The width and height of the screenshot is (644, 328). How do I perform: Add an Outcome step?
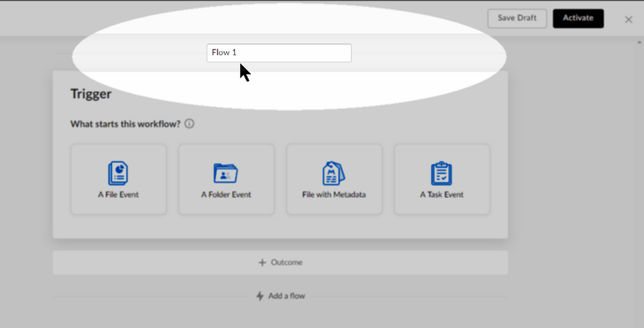pos(280,262)
